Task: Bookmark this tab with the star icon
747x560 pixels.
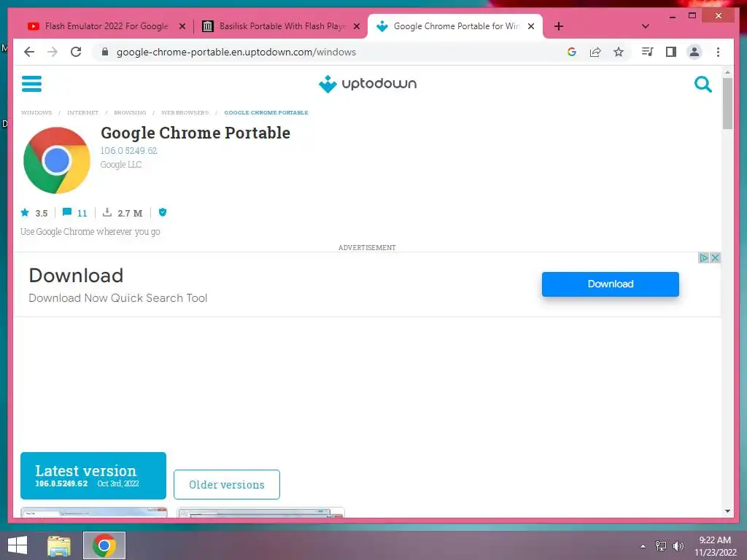Action: (619, 52)
